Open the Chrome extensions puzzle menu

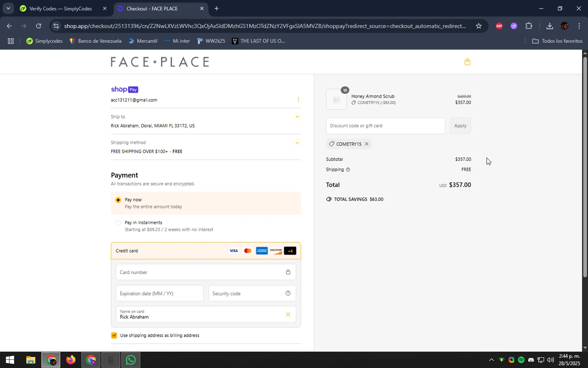(x=529, y=26)
